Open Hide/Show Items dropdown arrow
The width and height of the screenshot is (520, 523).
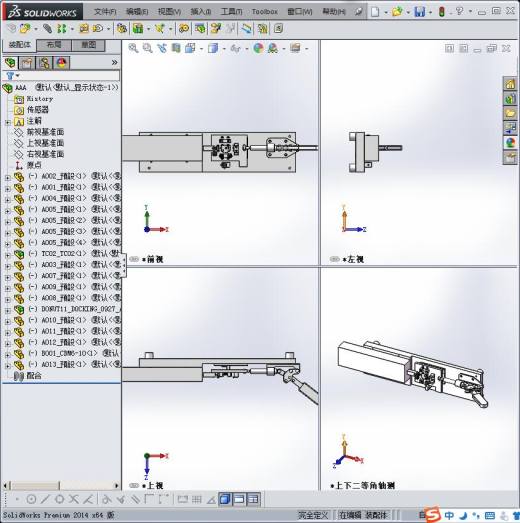point(247,49)
